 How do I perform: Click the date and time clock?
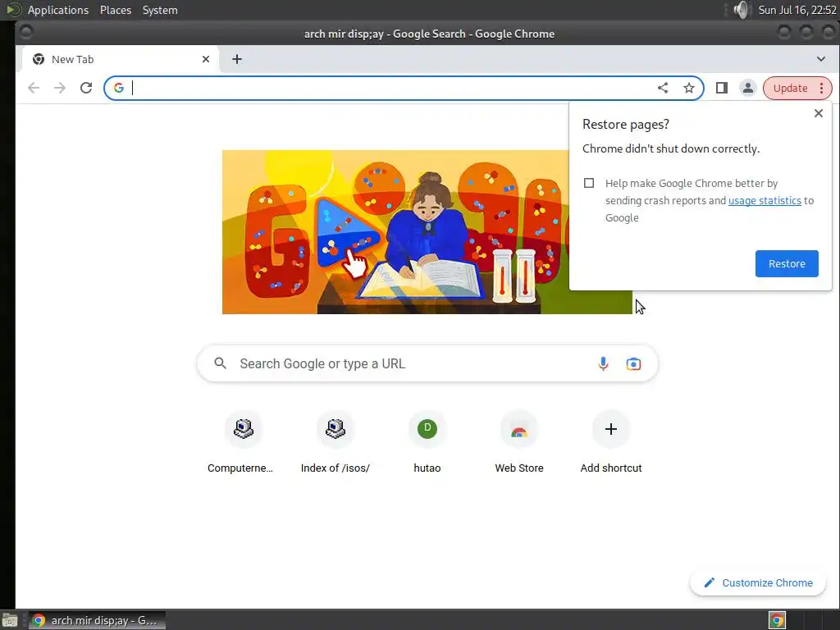[x=797, y=10]
